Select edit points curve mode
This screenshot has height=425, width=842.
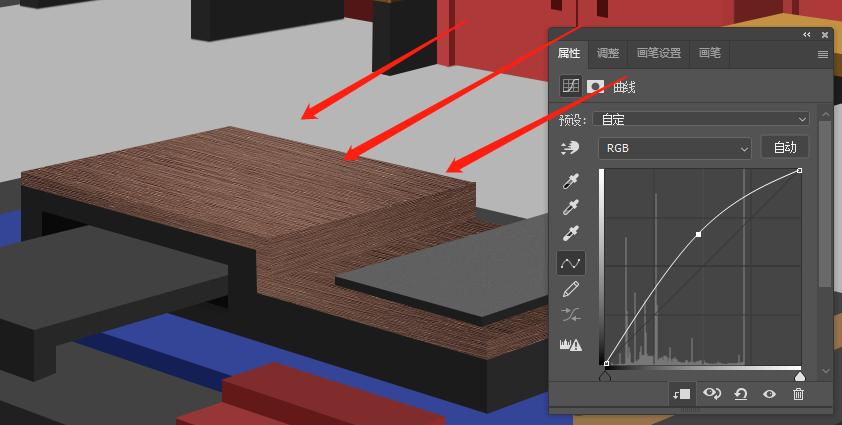[571, 263]
